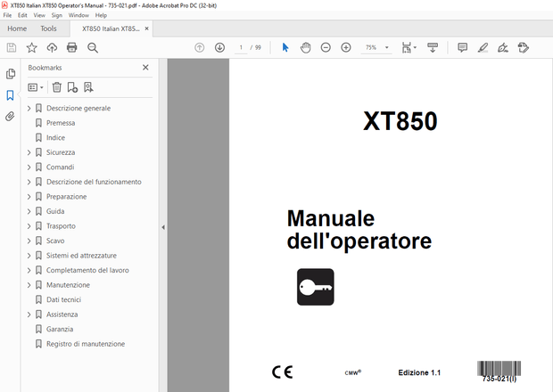Click the Save file icon

pos(12,47)
